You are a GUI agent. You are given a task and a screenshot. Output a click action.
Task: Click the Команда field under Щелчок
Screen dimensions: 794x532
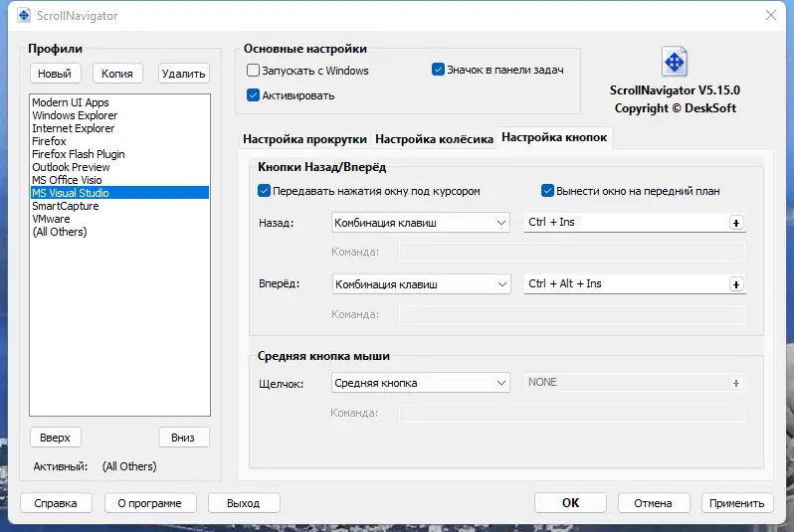573,413
